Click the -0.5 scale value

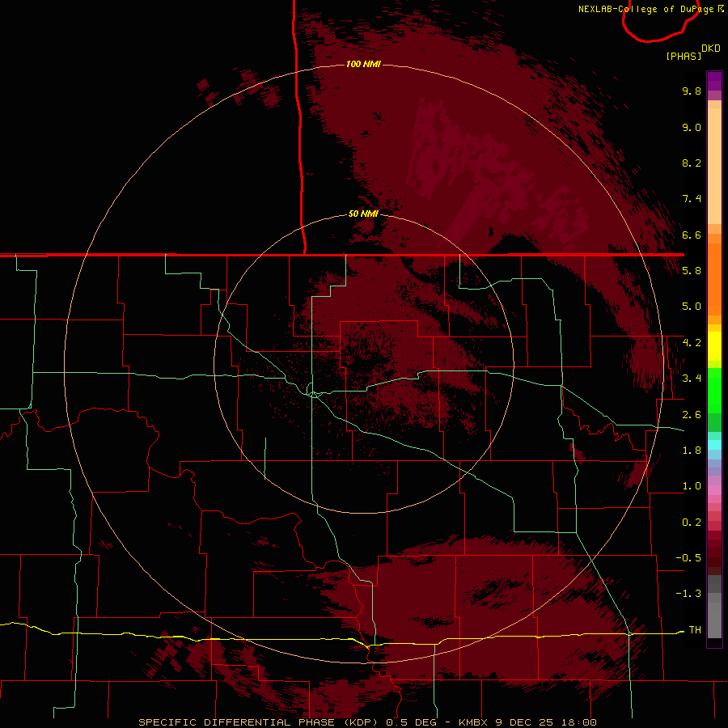point(688,558)
